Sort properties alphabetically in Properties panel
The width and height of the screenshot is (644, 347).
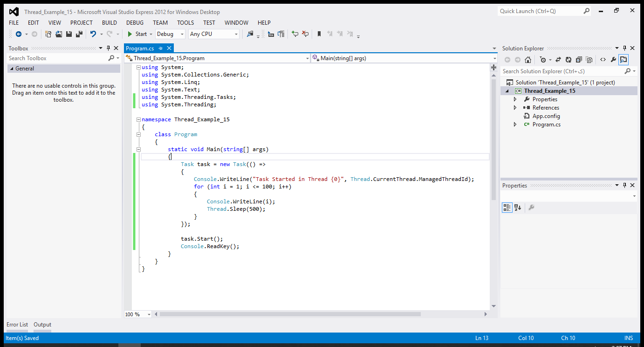[x=518, y=208]
